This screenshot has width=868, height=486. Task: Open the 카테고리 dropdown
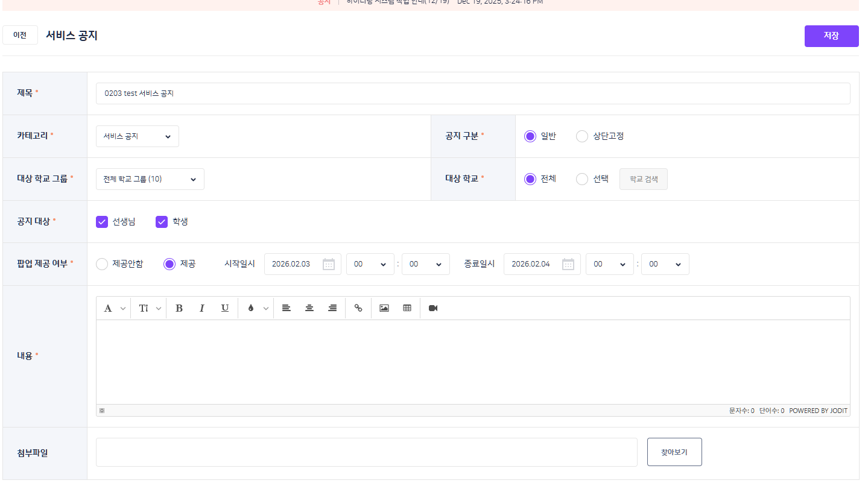(138, 136)
